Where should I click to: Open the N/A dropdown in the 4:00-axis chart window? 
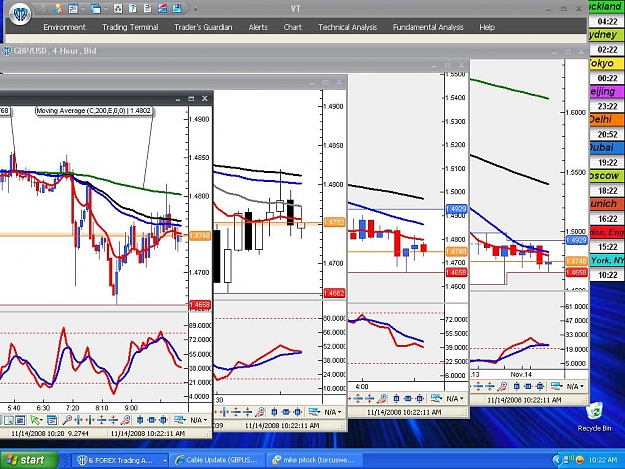pos(455,398)
